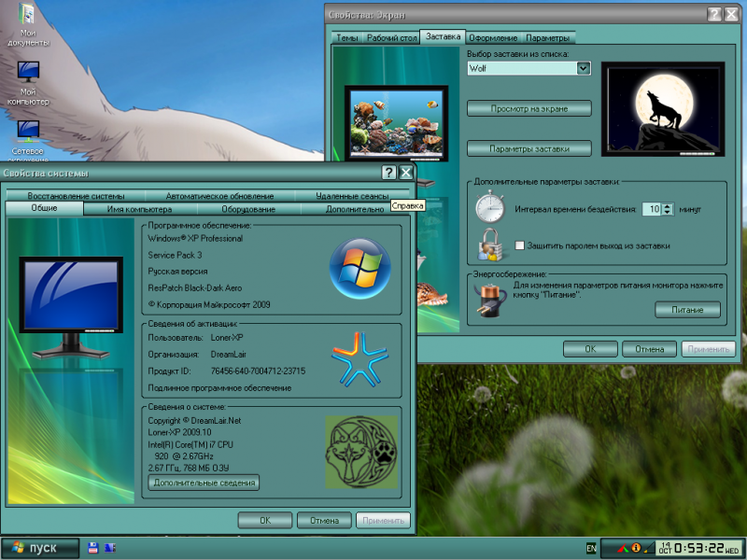Open the пуск start menu
The image size is (747, 560).
tap(35, 547)
